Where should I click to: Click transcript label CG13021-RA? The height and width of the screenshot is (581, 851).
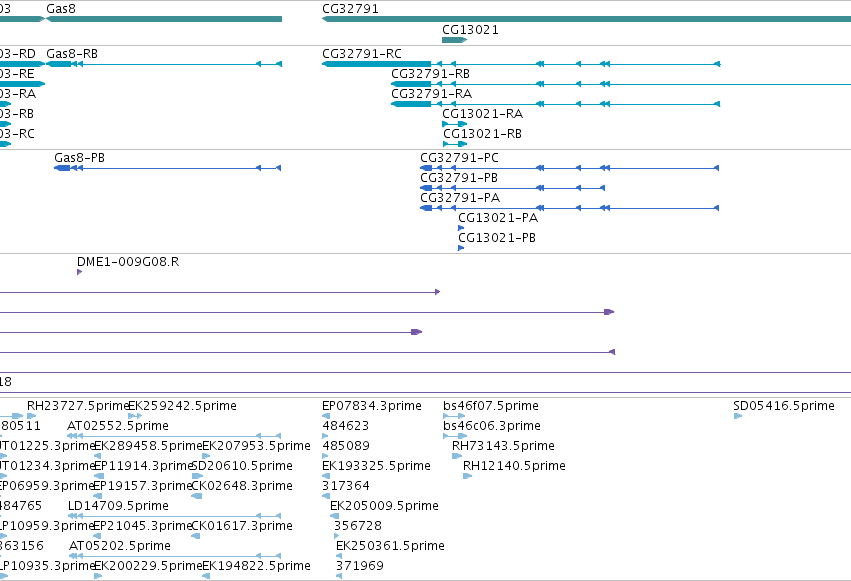click(x=482, y=114)
